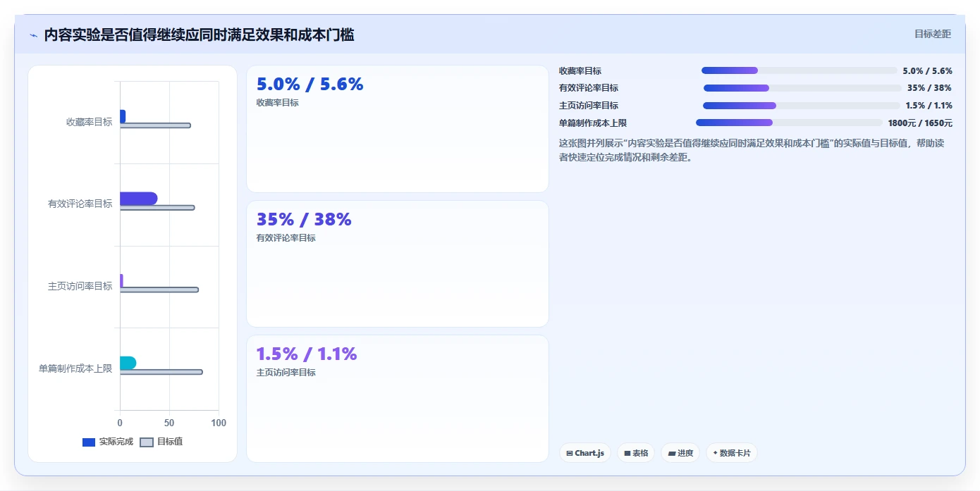
Task: Click the 单篇制作成本上限 chart axis label
Action: pyautogui.click(x=75, y=368)
